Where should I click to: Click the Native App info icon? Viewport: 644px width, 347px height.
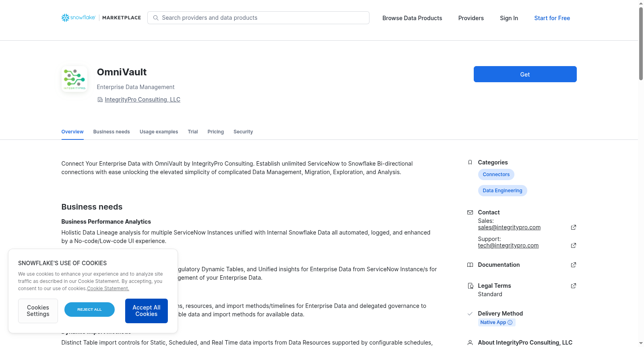click(x=510, y=322)
